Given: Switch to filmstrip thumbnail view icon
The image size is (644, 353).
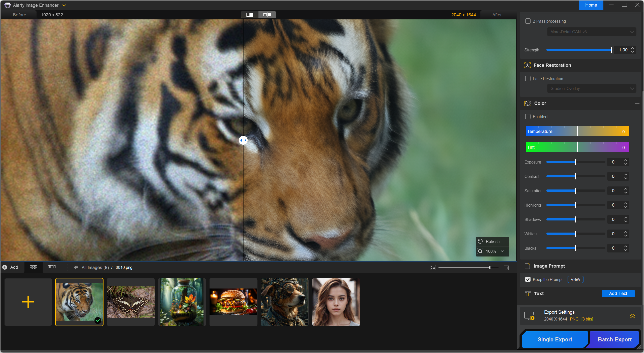Looking at the screenshot, I should pyautogui.click(x=51, y=267).
